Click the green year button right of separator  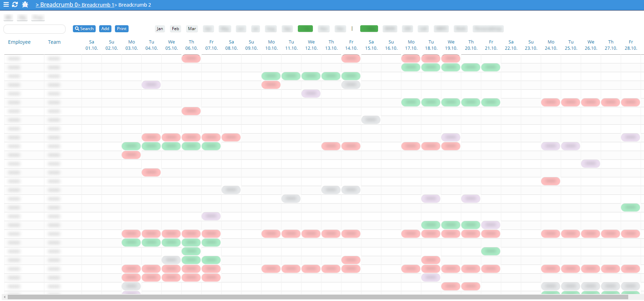pyautogui.click(x=369, y=29)
